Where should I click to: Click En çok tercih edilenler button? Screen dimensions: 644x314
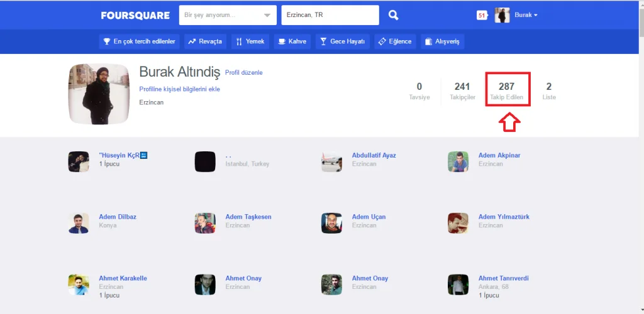pos(140,41)
